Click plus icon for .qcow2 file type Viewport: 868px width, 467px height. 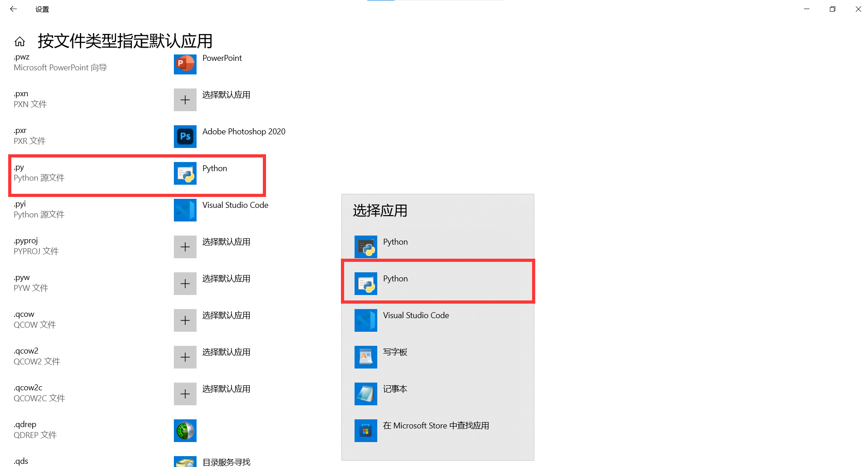click(x=185, y=357)
